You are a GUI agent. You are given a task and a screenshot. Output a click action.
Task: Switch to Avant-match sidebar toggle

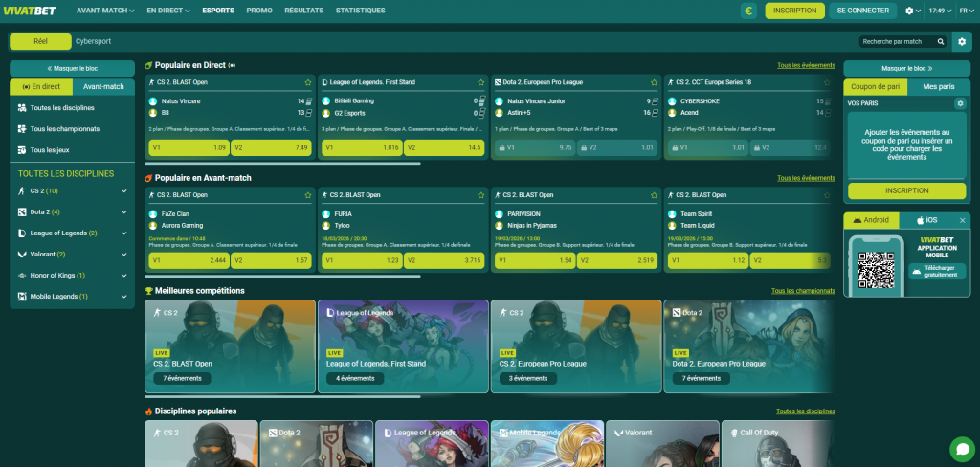(x=102, y=87)
